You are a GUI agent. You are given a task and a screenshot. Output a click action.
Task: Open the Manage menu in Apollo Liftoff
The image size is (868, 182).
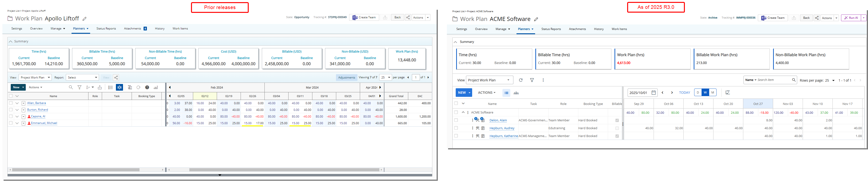click(x=58, y=29)
